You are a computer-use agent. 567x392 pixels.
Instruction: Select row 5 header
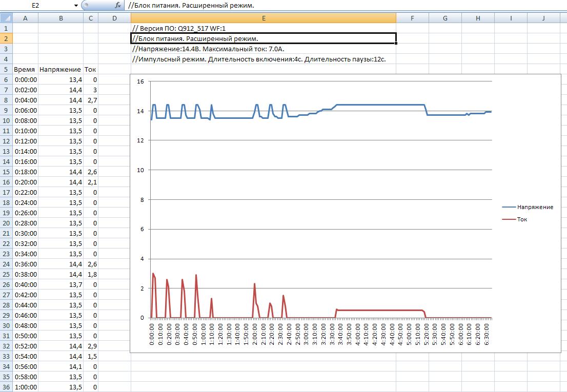pyautogui.click(x=6, y=69)
